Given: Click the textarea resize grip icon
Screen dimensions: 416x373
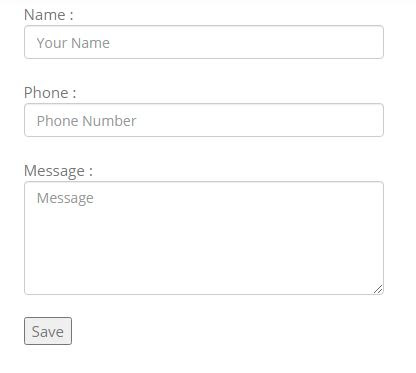Looking at the screenshot, I should (378, 289).
